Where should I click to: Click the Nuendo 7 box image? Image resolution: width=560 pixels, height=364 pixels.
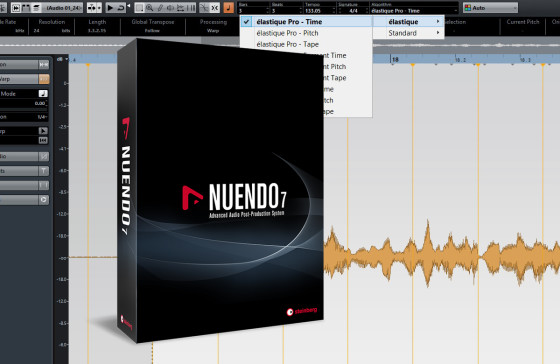pos(221,190)
